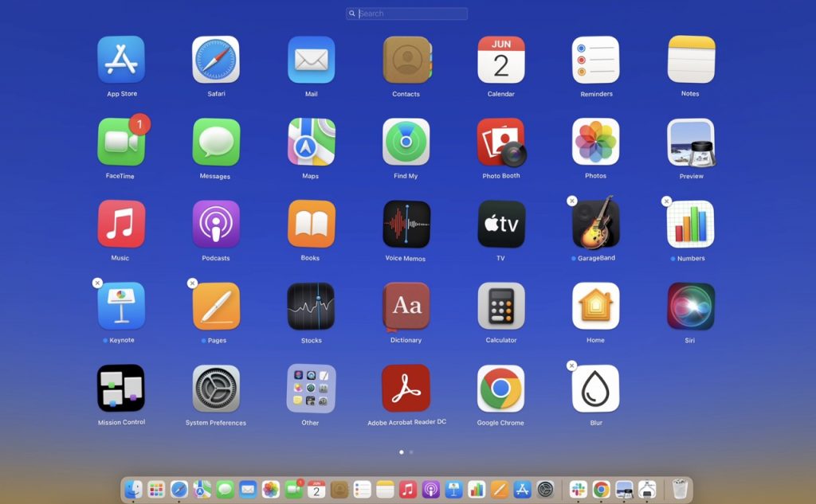Open the Voice Memos app
This screenshot has width=816, height=504.
pyautogui.click(x=406, y=225)
